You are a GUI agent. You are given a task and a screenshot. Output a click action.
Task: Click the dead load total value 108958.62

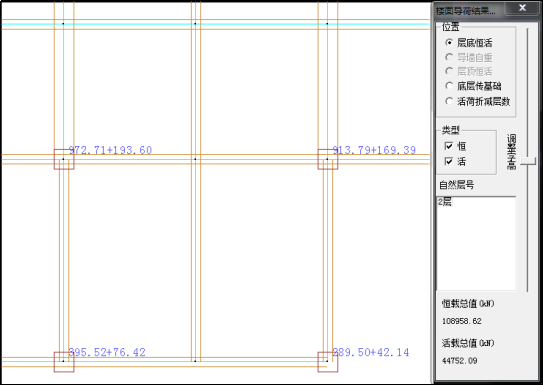(x=462, y=321)
